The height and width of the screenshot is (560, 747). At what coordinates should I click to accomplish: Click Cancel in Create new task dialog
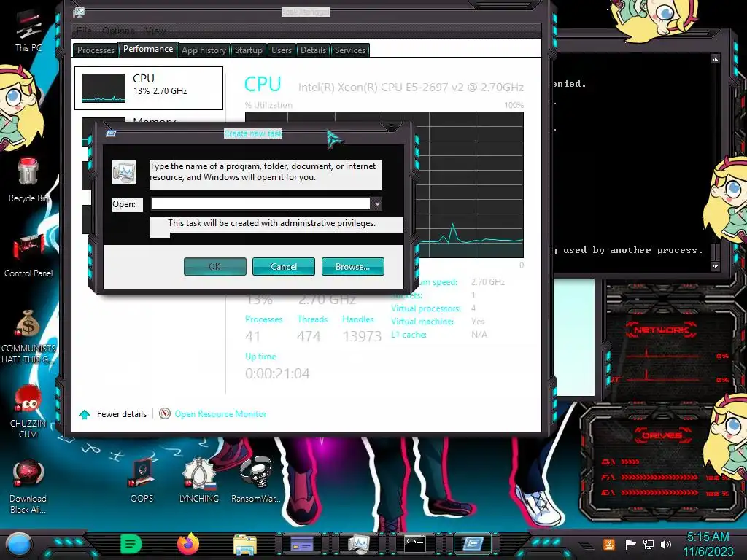click(x=284, y=267)
